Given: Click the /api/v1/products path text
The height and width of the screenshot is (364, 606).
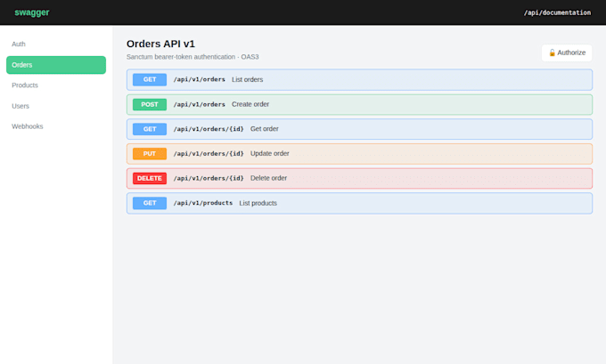Looking at the screenshot, I should pyautogui.click(x=203, y=203).
